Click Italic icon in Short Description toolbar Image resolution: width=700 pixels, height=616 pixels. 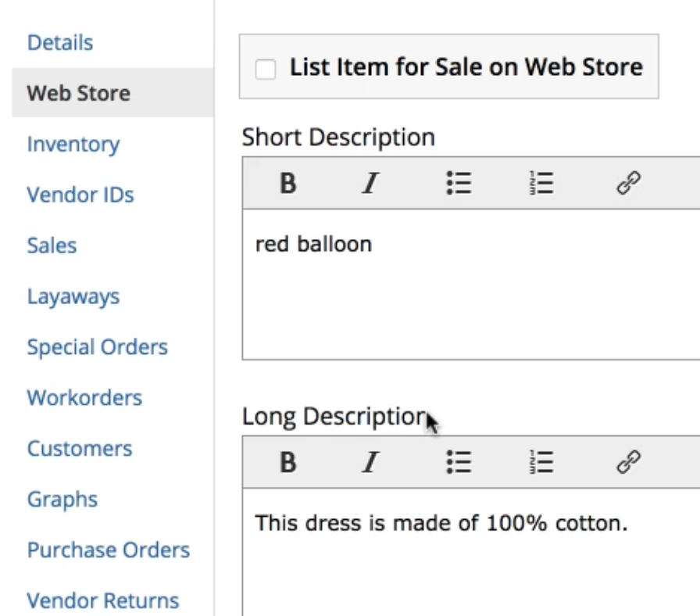[370, 184]
